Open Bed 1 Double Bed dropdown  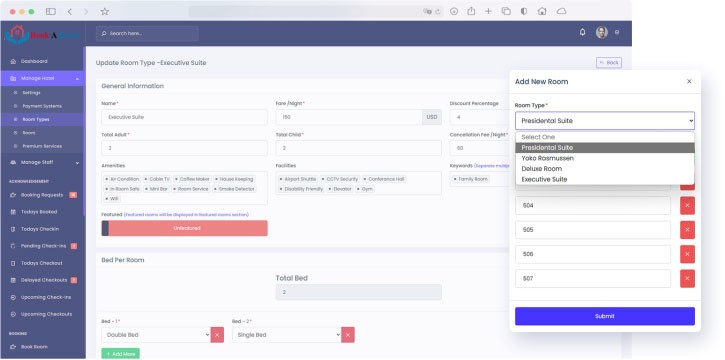(x=156, y=335)
